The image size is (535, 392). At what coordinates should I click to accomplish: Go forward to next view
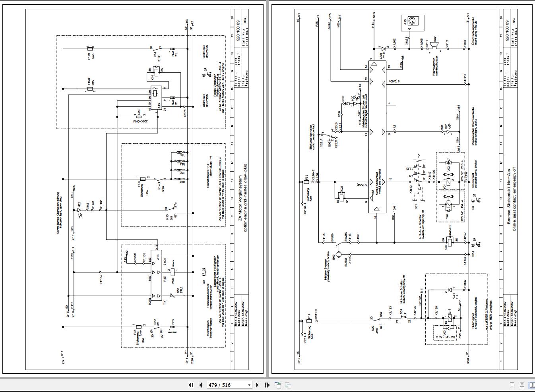click(288, 385)
